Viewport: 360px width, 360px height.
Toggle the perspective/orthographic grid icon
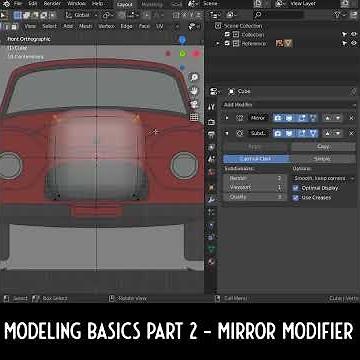click(194, 117)
